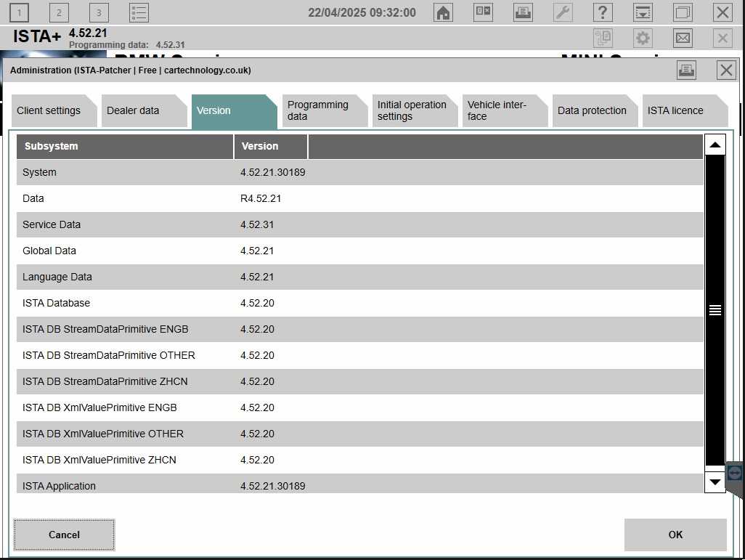Select operation tab 1 icon
Viewport: 745px width, 560px height.
coord(19,12)
